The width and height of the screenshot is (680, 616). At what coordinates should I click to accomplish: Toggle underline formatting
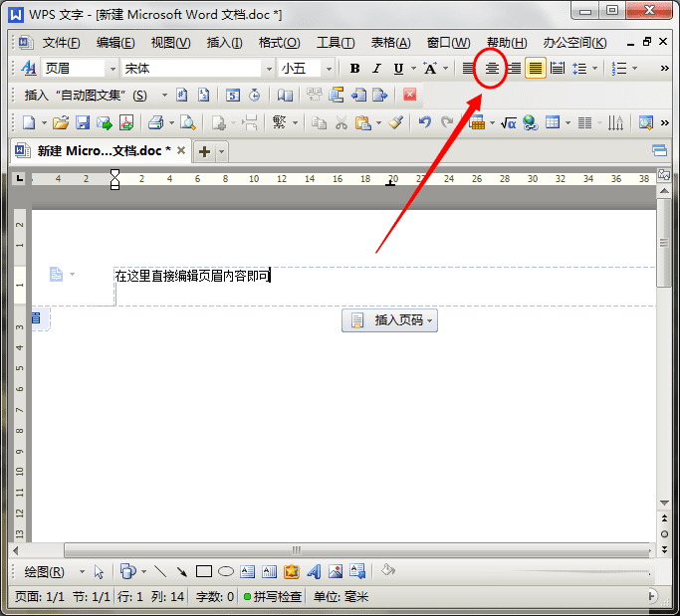coord(398,69)
